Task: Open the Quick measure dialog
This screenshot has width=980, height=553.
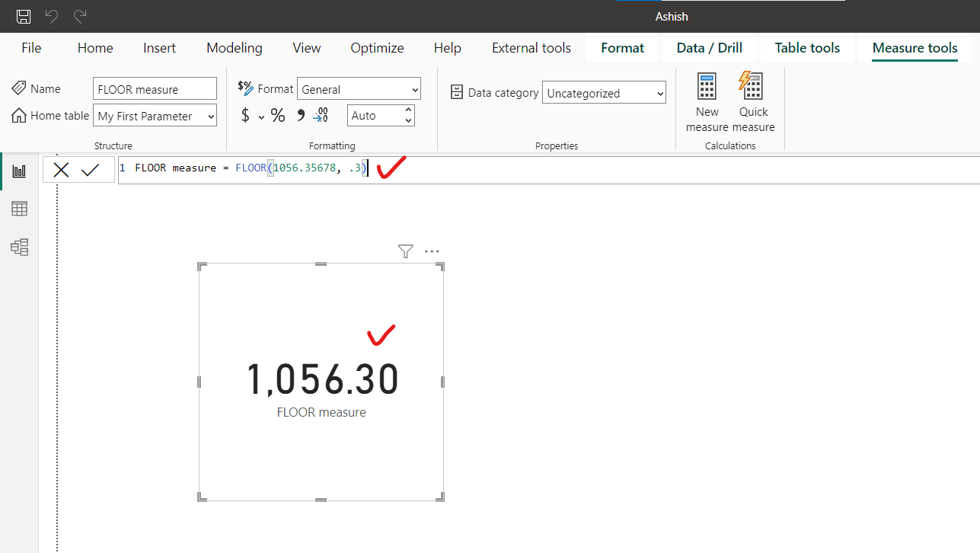Action: (752, 101)
